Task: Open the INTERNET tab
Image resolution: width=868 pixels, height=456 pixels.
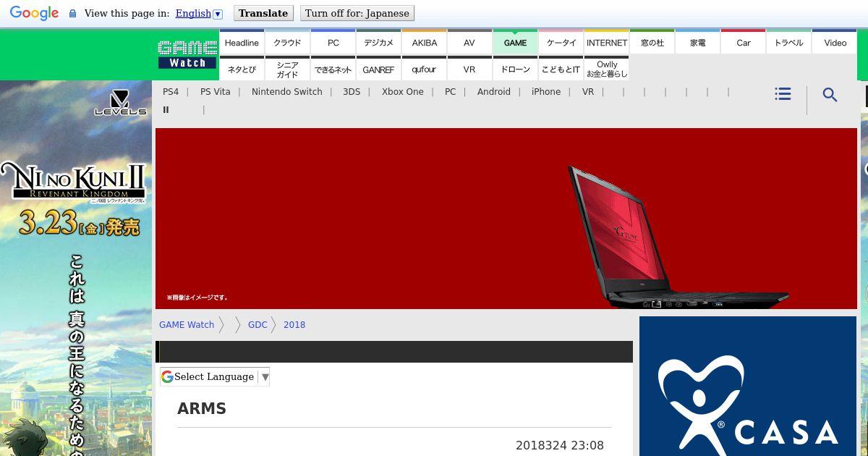Action: point(607,43)
